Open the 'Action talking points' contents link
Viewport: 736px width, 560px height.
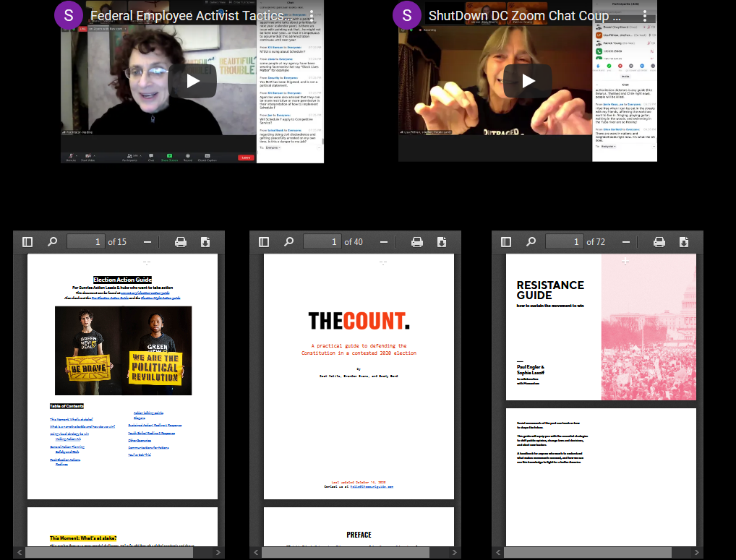point(148,413)
